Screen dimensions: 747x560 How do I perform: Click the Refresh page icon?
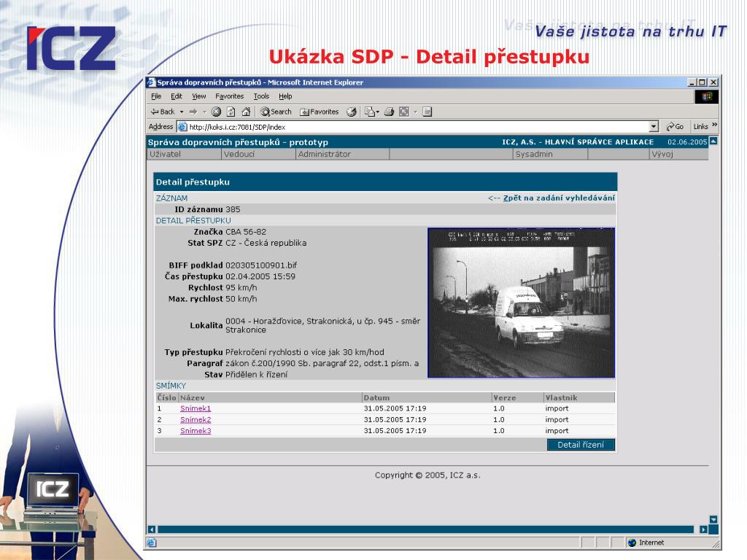(231, 112)
